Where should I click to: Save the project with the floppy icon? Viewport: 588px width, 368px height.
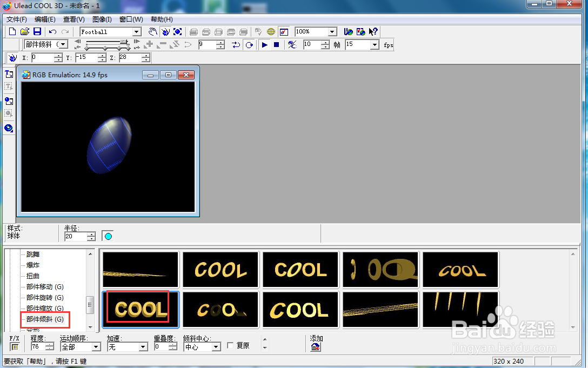37,32
